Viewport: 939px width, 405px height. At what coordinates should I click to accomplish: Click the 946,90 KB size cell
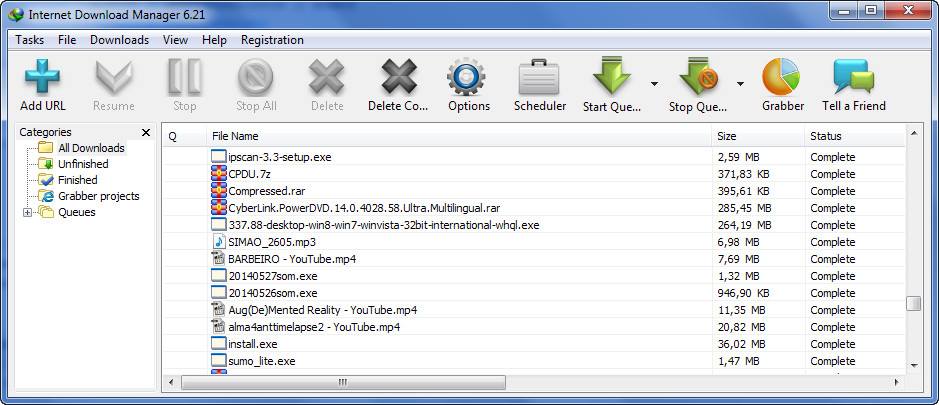pos(743,293)
